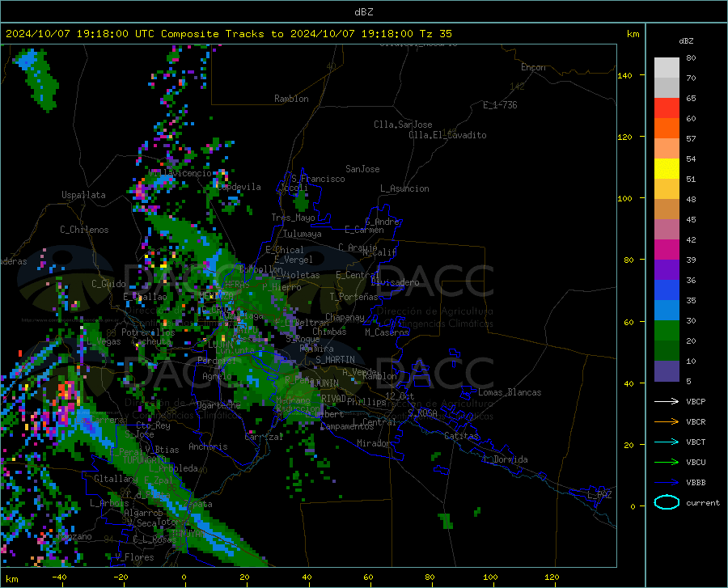Click the white VBCP arrow icon

pyautogui.click(x=667, y=401)
